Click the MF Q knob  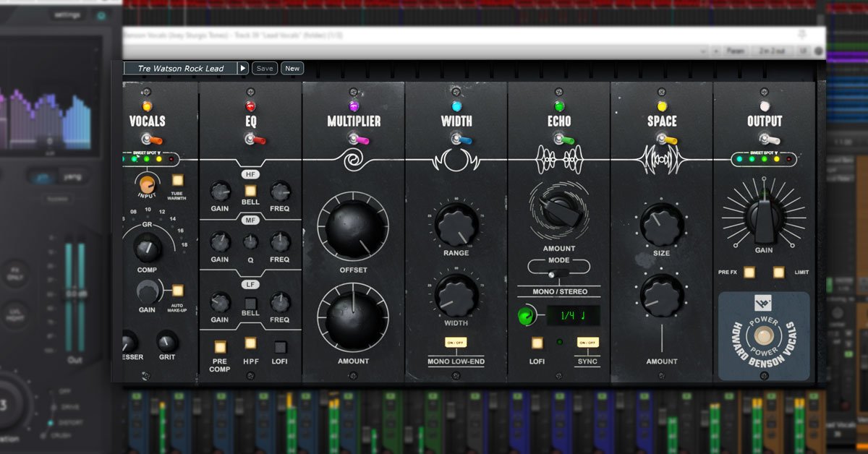coord(250,242)
